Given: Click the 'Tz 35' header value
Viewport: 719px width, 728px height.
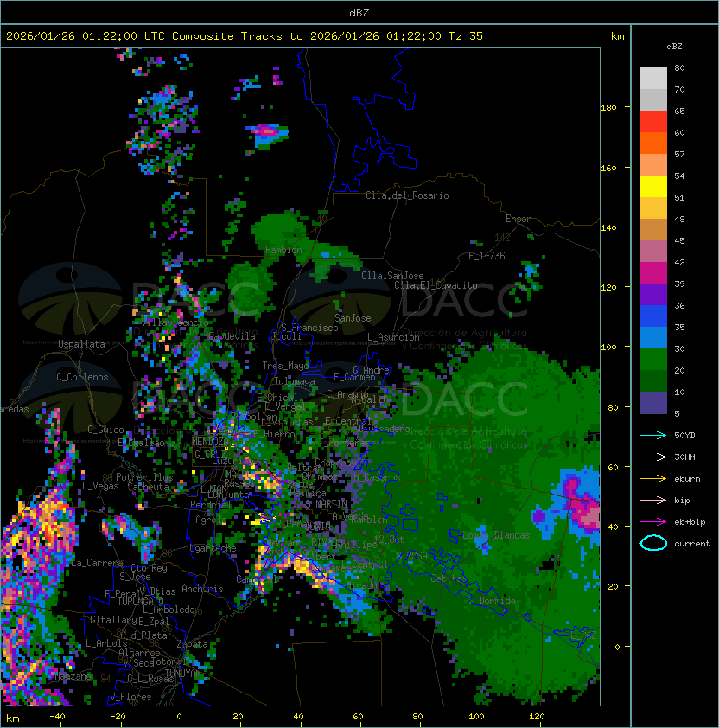Looking at the screenshot, I should (x=466, y=36).
